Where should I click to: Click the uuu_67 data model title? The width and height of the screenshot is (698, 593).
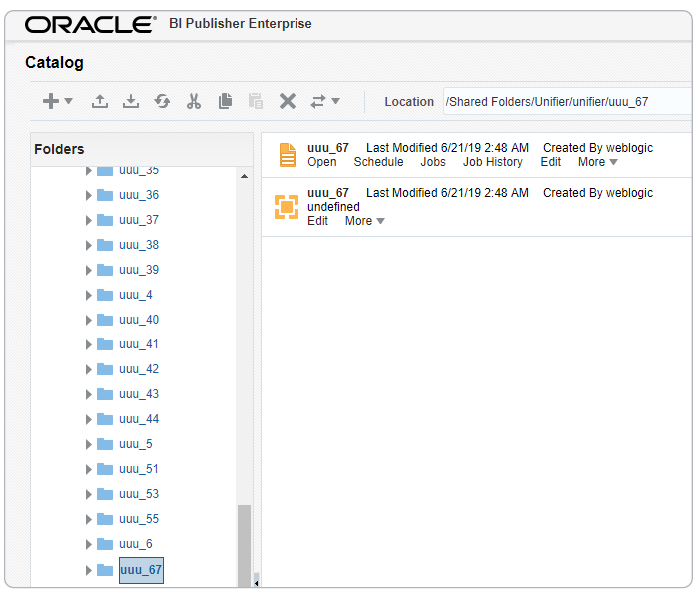pos(328,193)
